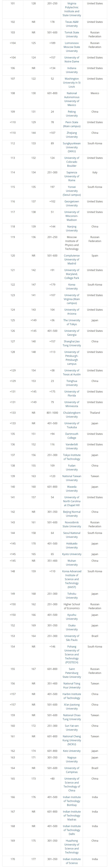Open the Sungkyunkwan University (SKKU) entry
The height and width of the screenshot is (868, 109).
(72, 147)
